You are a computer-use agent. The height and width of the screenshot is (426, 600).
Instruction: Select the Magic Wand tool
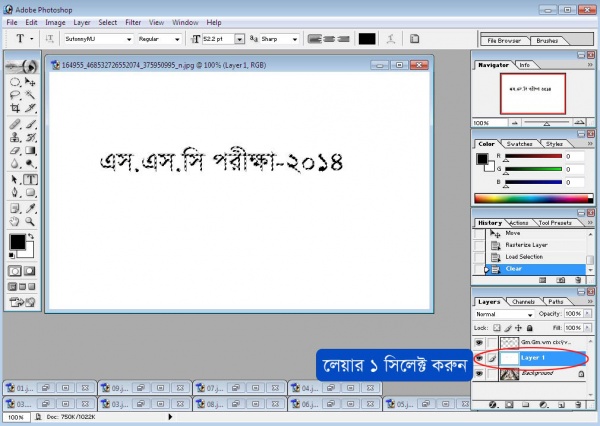30,95
